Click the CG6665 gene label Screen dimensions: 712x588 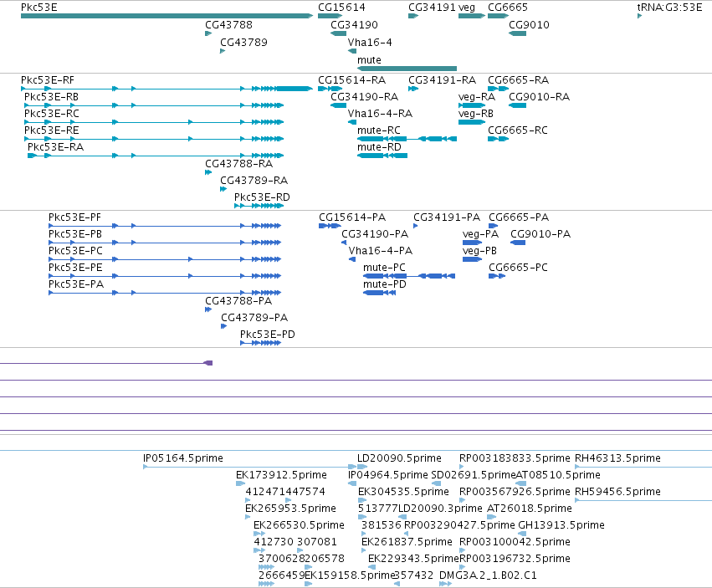tap(508, 8)
